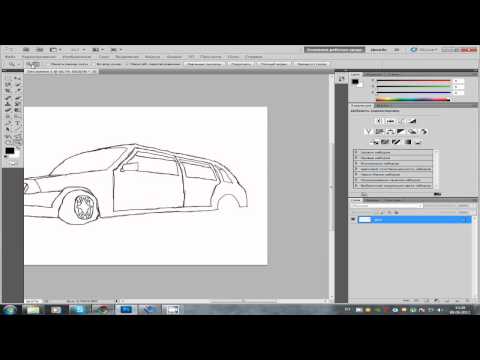Select the Eraser tool
480x360 pixels.
8,111
